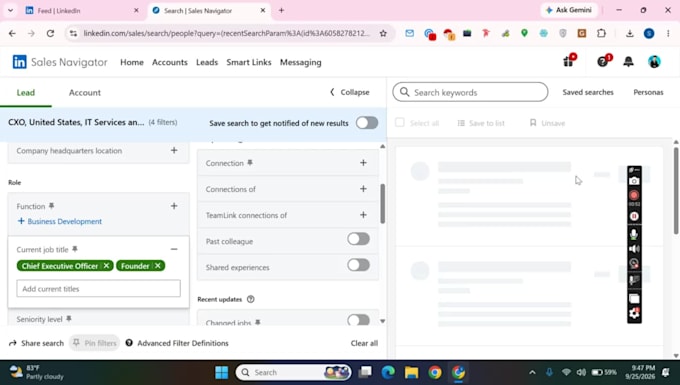
Task: Add Business Development function suggestion
Action: pyautogui.click(x=59, y=222)
